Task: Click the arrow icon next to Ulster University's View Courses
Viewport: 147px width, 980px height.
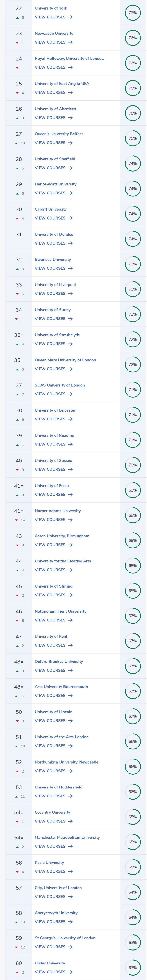Action: [70, 972]
